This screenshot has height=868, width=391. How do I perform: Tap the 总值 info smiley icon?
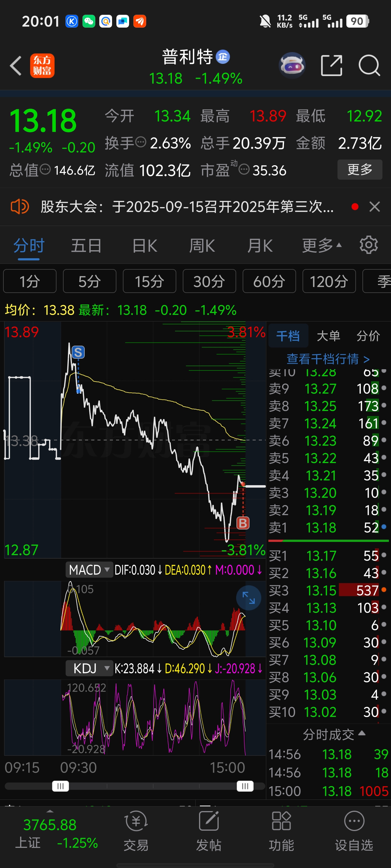tap(45, 169)
